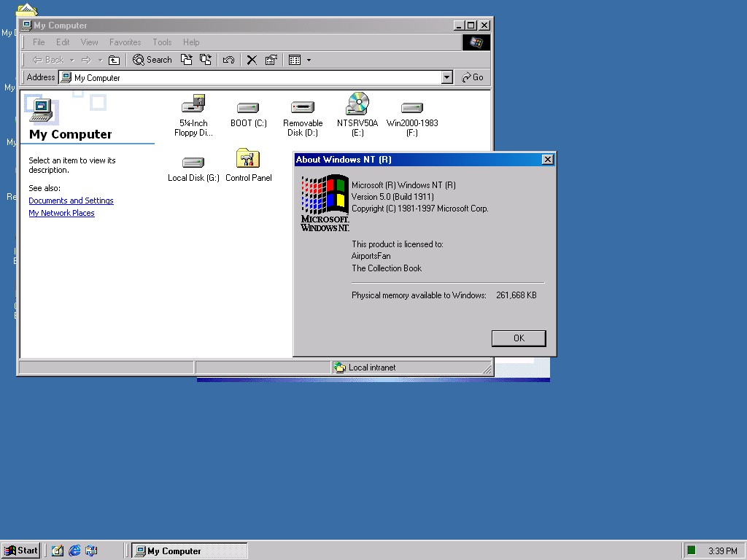Click the Search toolbar button
This screenshot has width=747, height=560.
pos(152,60)
